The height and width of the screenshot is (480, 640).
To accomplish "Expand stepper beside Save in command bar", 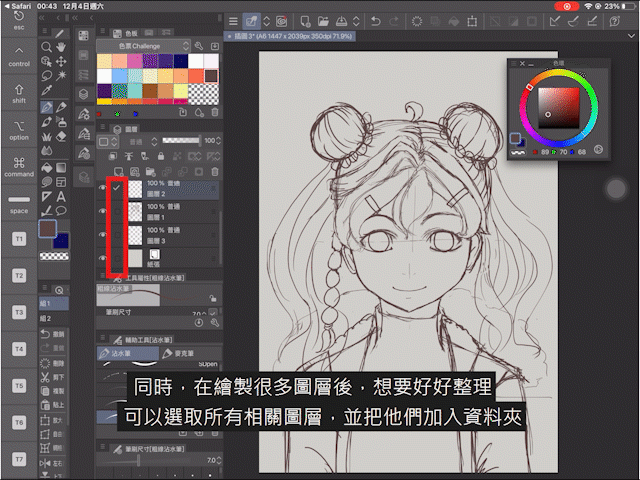I will pos(356,21).
